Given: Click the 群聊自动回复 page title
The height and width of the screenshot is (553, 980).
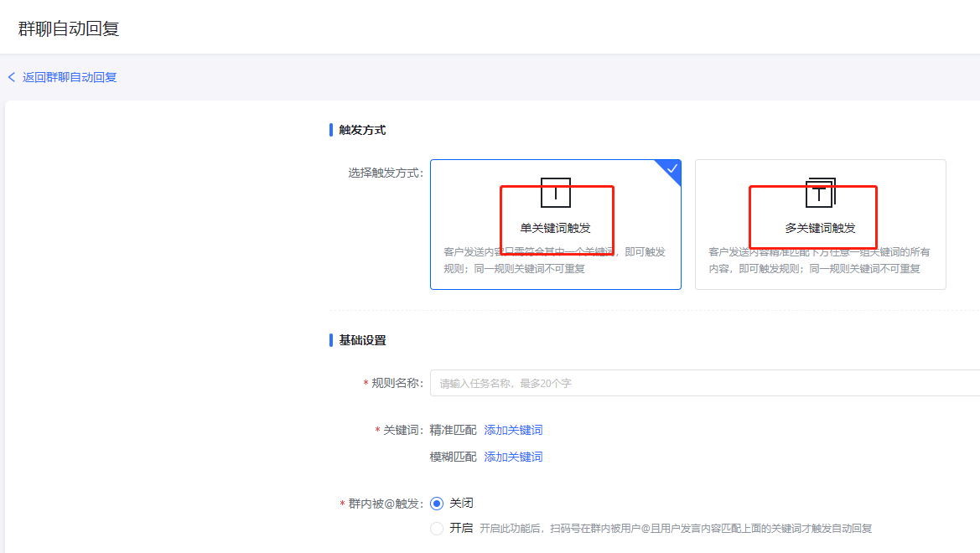Looking at the screenshot, I should tap(69, 28).
